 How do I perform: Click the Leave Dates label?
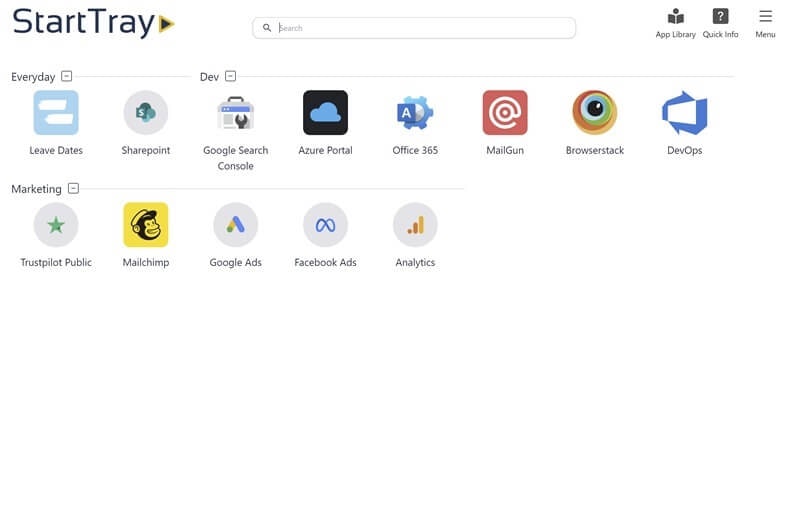[56, 150]
